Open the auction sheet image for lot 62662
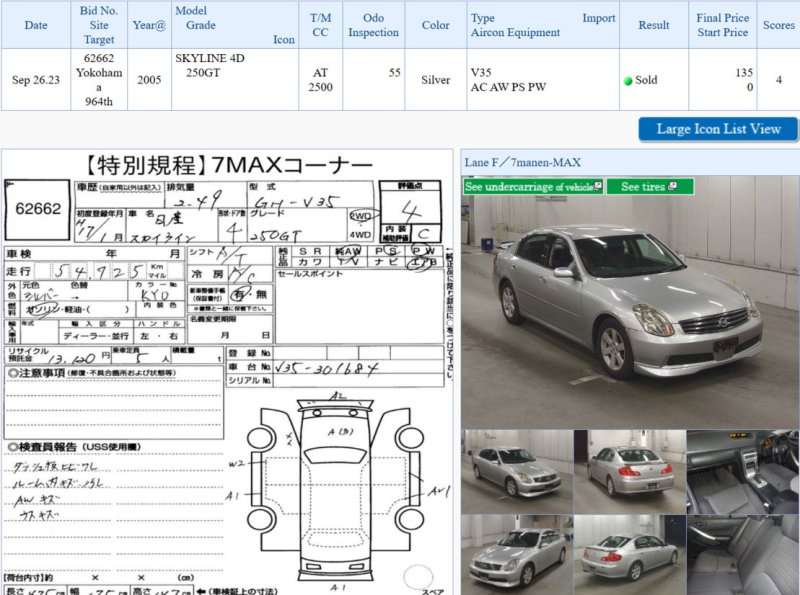The image size is (800, 595). [x=227, y=372]
